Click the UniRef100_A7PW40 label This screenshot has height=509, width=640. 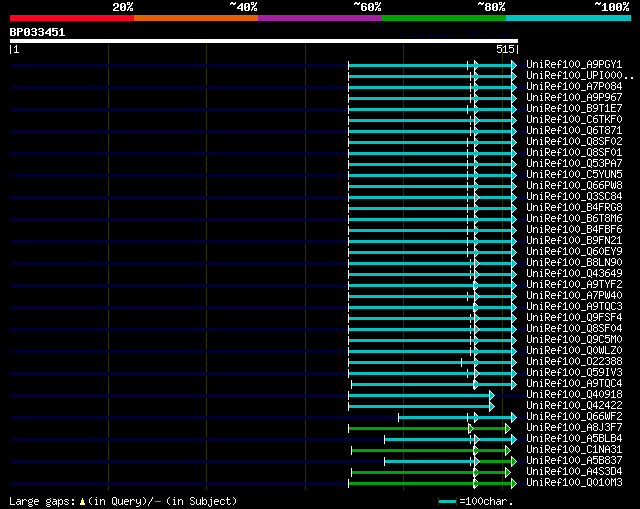click(574, 296)
